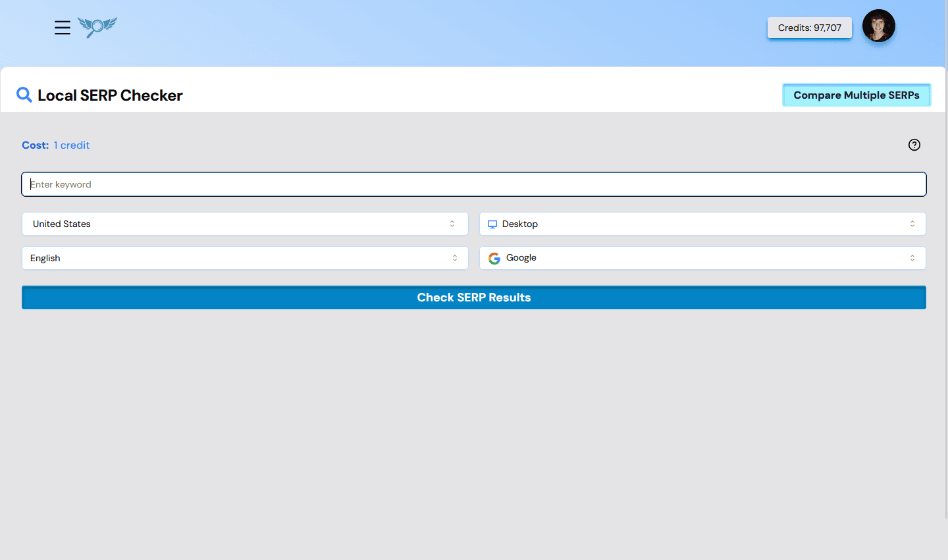Viewport: 948px width, 560px height.
Task: Click the 1 credit cost link
Action: pyautogui.click(x=71, y=145)
